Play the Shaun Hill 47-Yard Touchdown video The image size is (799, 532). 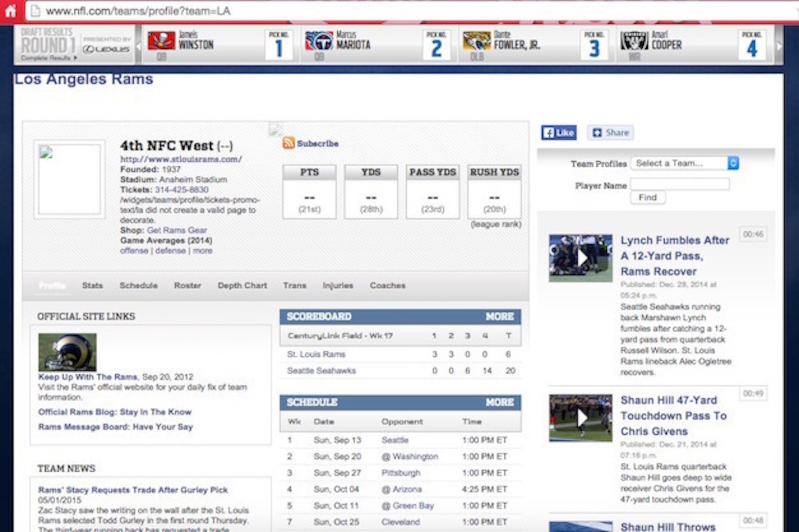coord(581,418)
